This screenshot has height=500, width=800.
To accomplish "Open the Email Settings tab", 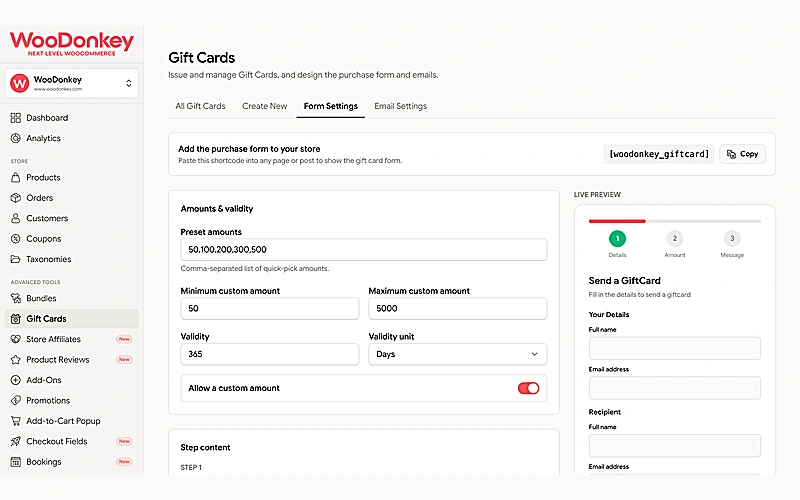I will [x=401, y=106].
